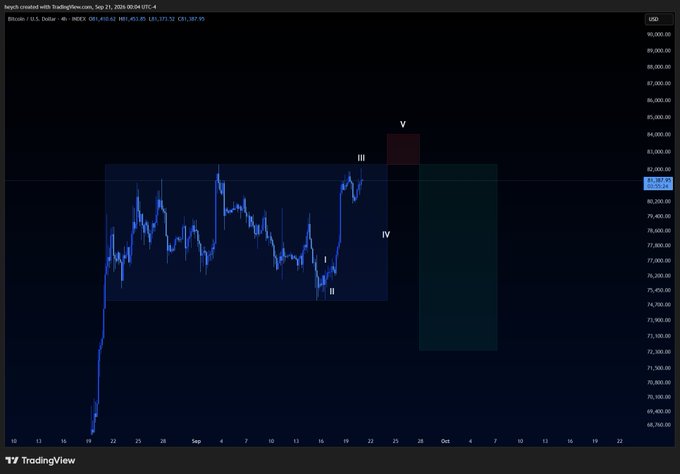Click the Bitcoin / U.S. Dollar symbol title
The image size is (680, 474).
(x=32, y=19)
